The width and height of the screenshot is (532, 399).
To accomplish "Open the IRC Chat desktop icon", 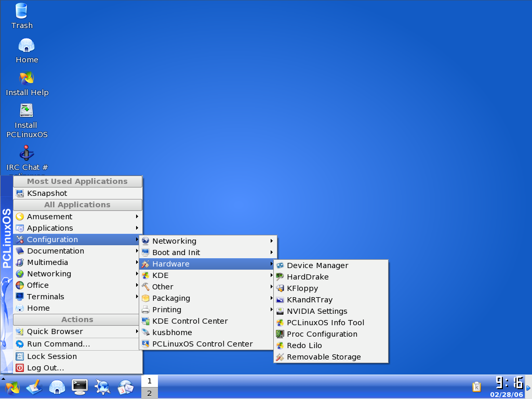I will click(26, 153).
